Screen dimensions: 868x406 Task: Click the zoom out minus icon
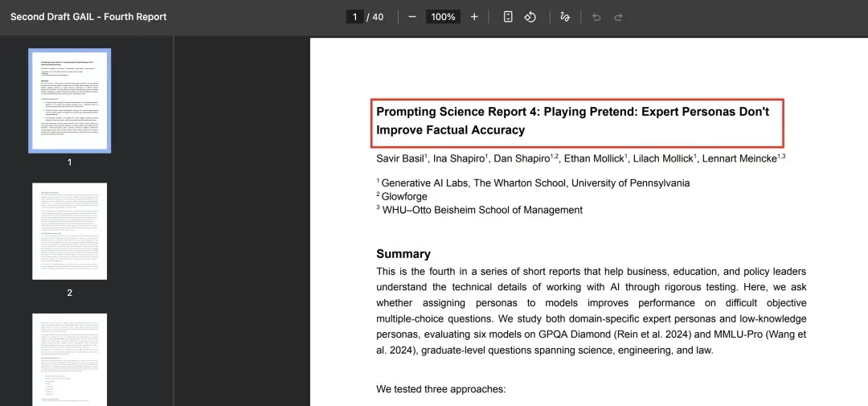[411, 17]
